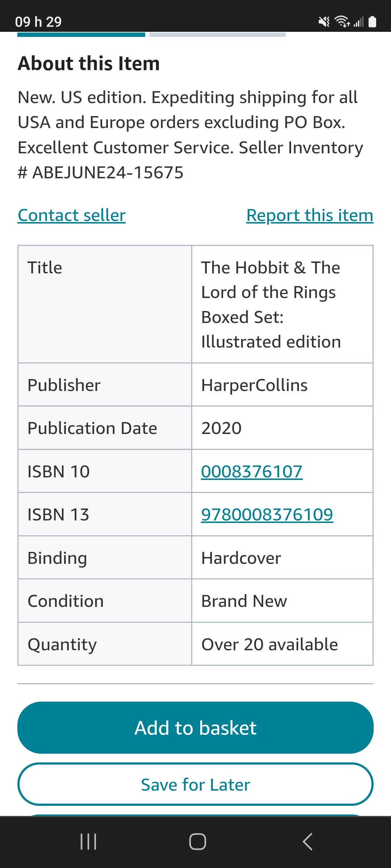The height and width of the screenshot is (868, 391).
Task: Tap the Android home button icon
Action: coord(198,842)
